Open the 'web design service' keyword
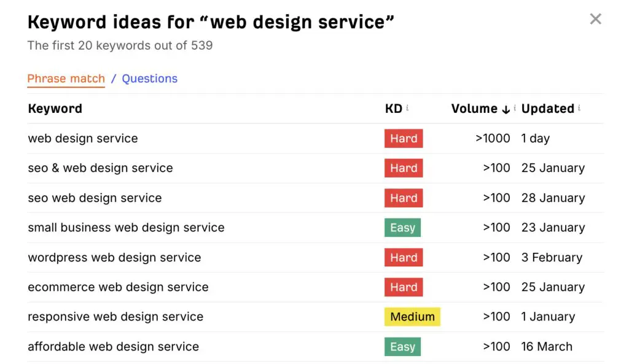 tap(83, 138)
